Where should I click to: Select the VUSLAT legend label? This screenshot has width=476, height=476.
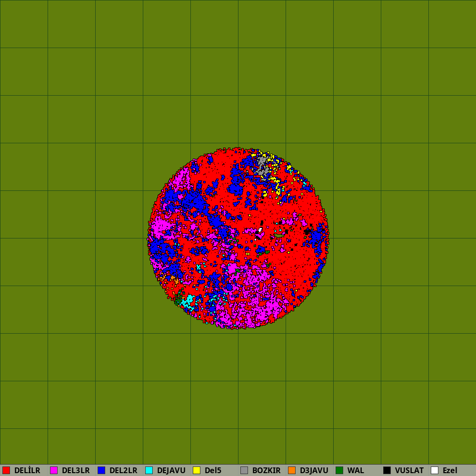pos(409,470)
